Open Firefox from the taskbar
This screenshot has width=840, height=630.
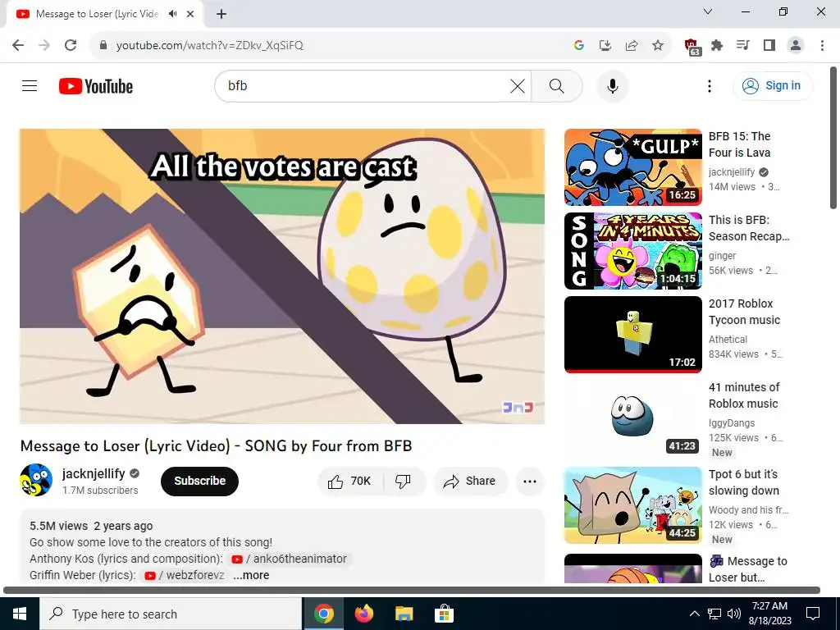pyautogui.click(x=363, y=614)
